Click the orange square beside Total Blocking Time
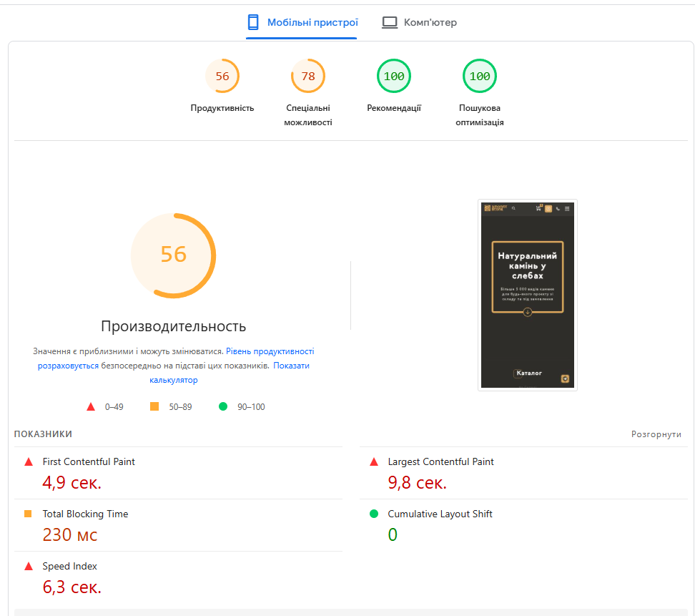The height and width of the screenshot is (616, 695). click(28, 514)
